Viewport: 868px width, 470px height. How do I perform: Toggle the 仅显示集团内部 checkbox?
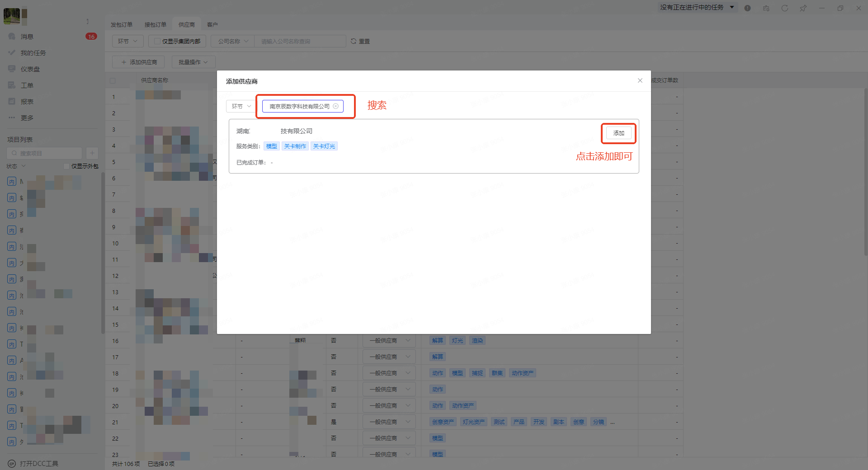click(157, 42)
